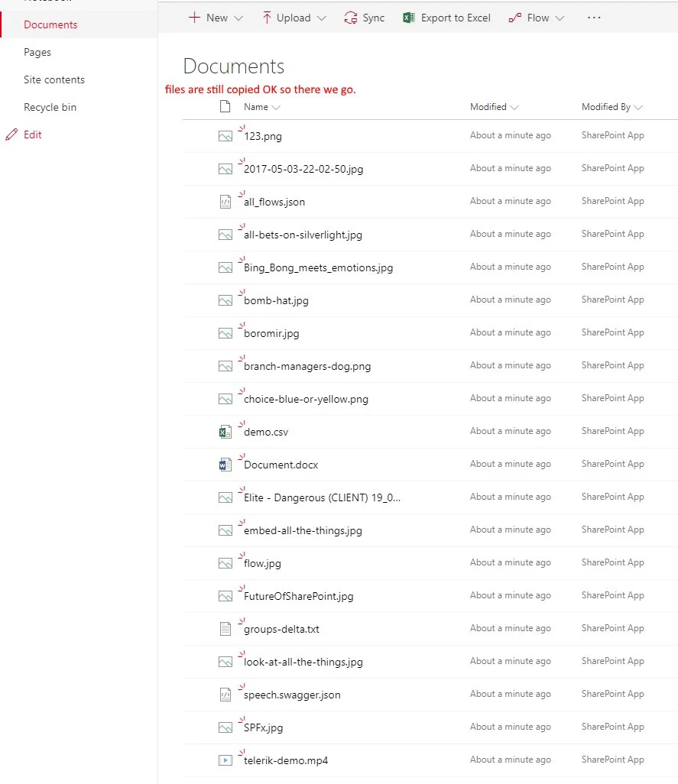Go to Site contents in navigation
Image resolution: width=678 pixels, height=784 pixels.
coord(54,80)
